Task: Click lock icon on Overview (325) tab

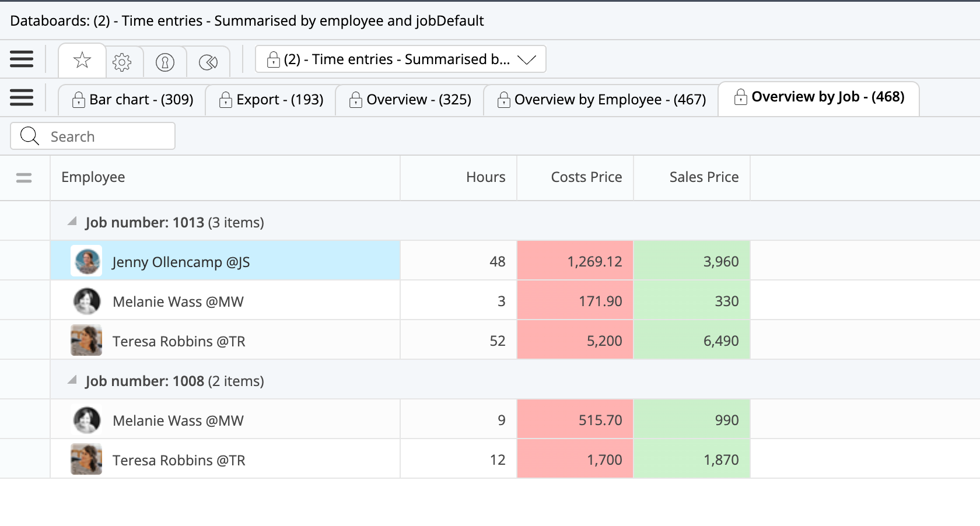Action: (x=355, y=100)
